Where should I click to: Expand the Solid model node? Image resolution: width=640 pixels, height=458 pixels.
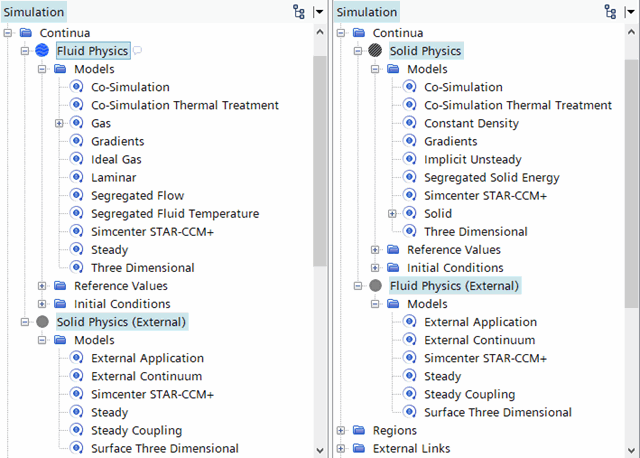(x=392, y=214)
